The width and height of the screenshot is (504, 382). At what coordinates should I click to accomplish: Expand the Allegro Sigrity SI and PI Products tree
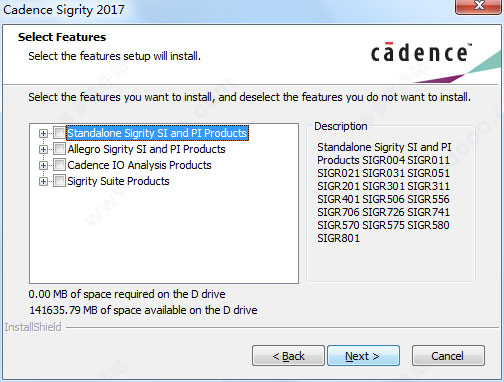click(43, 149)
